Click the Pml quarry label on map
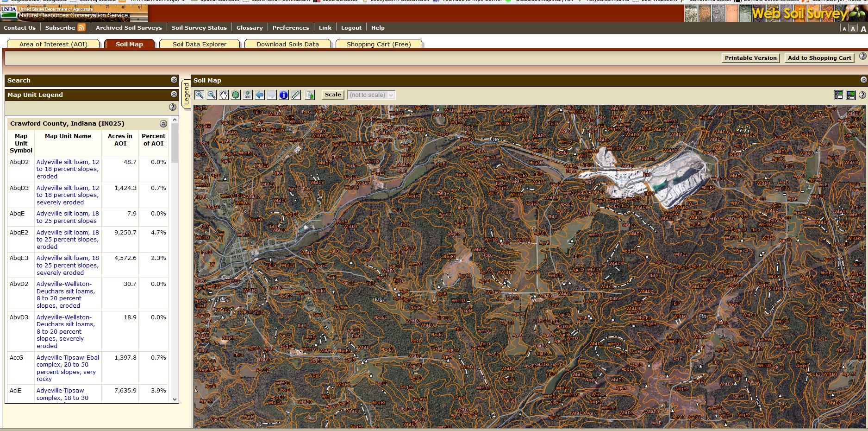 (647, 175)
